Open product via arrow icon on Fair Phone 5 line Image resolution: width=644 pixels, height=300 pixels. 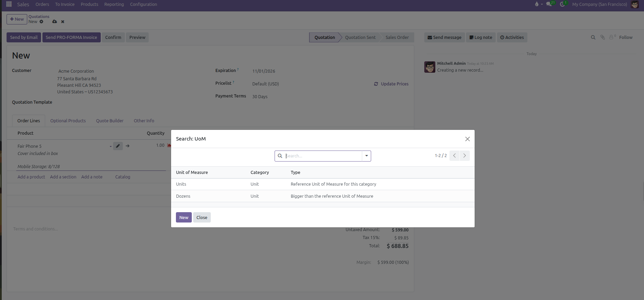click(128, 146)
